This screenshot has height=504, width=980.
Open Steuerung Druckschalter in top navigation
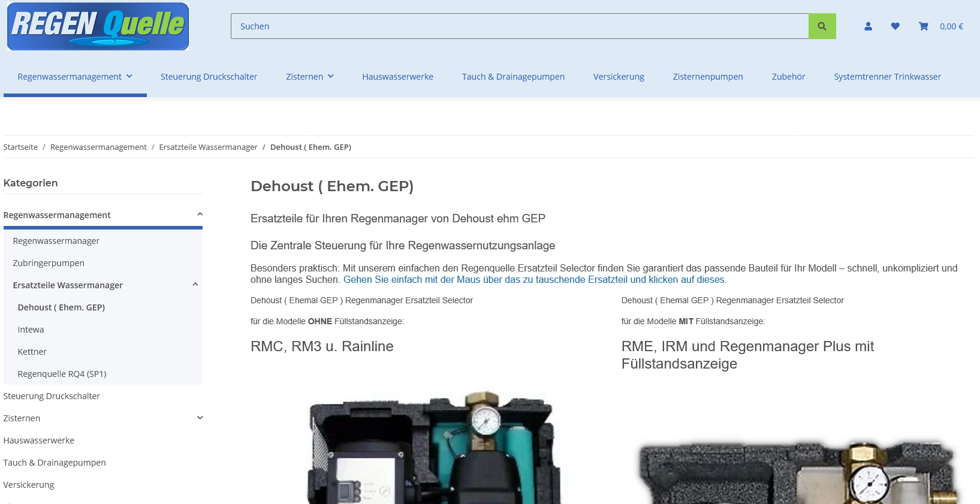[x=209, y=77]
